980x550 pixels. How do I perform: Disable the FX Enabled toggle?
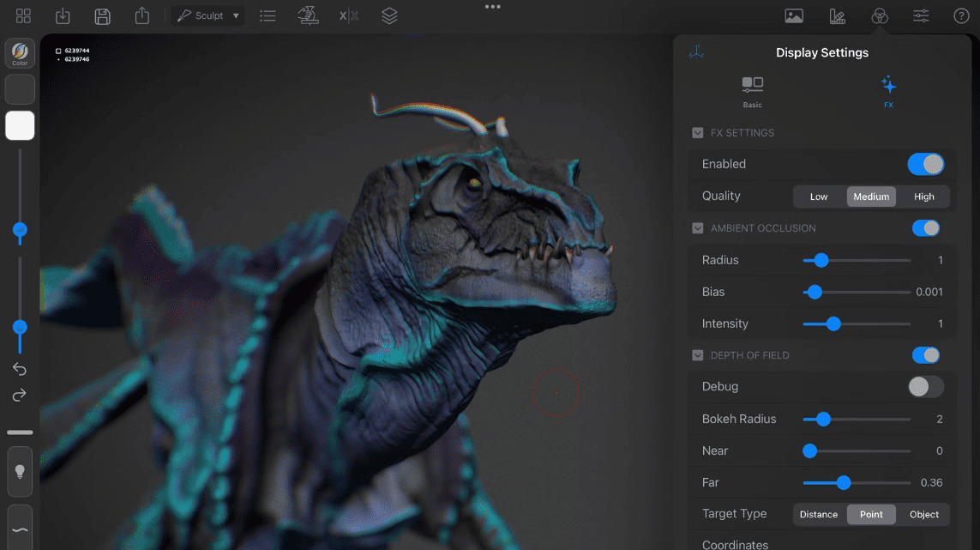[x=926, y=164]
